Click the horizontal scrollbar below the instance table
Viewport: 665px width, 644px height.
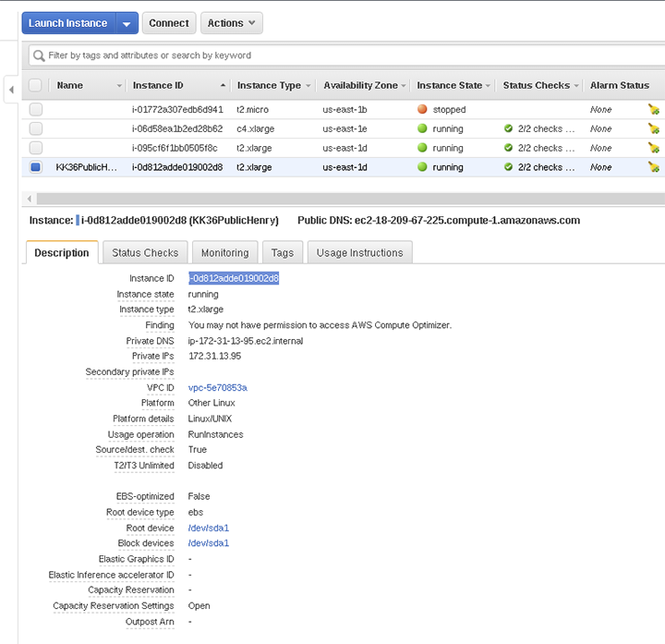342,199
